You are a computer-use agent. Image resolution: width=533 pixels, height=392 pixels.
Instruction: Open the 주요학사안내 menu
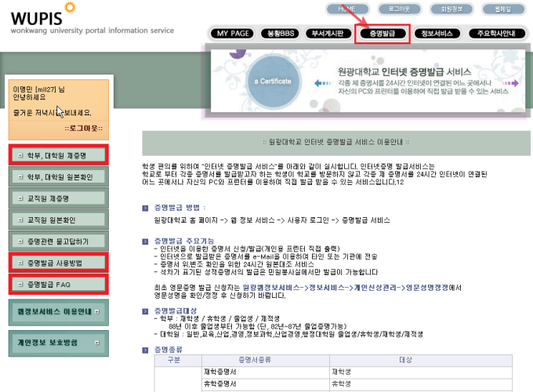coord(497,33)
